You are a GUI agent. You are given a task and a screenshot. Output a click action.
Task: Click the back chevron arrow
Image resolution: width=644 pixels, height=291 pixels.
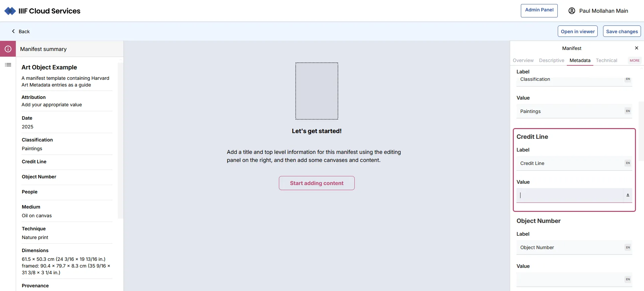pos(13,31)
